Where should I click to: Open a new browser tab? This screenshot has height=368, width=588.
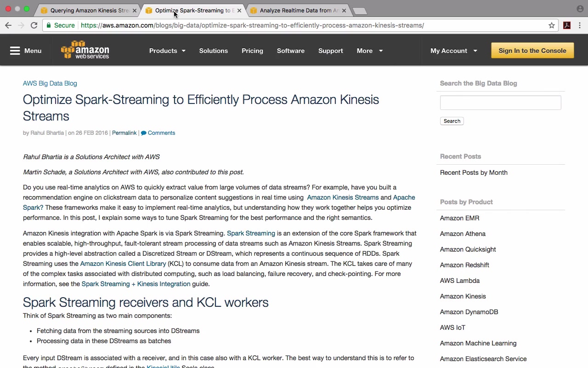(360, 11)
